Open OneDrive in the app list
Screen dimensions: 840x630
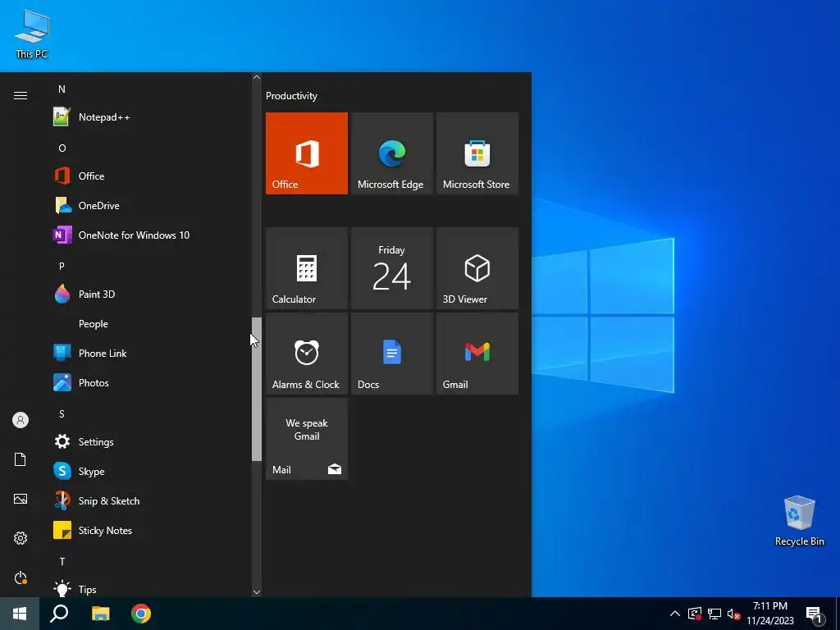point(150,206)
